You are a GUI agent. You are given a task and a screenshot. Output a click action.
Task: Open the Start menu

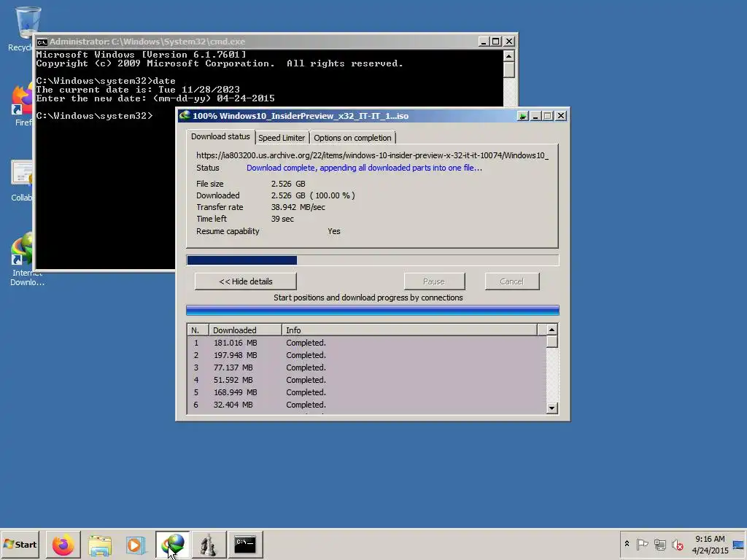coord(20,545)
